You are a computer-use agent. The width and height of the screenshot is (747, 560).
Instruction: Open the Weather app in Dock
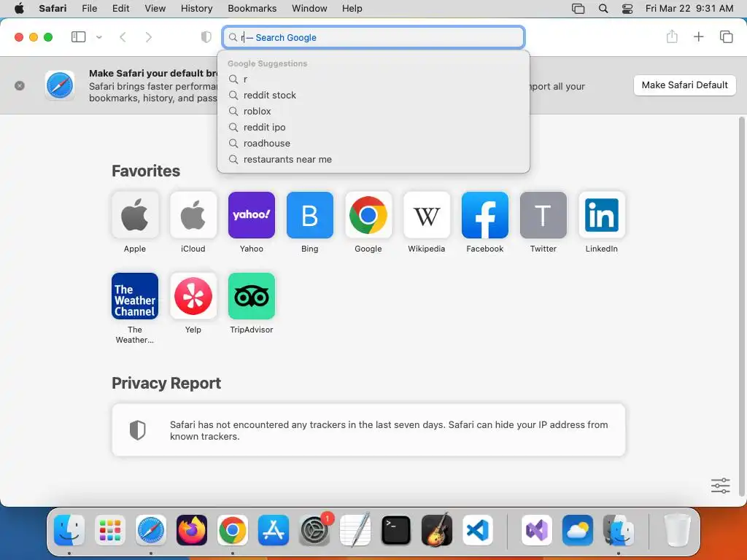coord(578,530)
